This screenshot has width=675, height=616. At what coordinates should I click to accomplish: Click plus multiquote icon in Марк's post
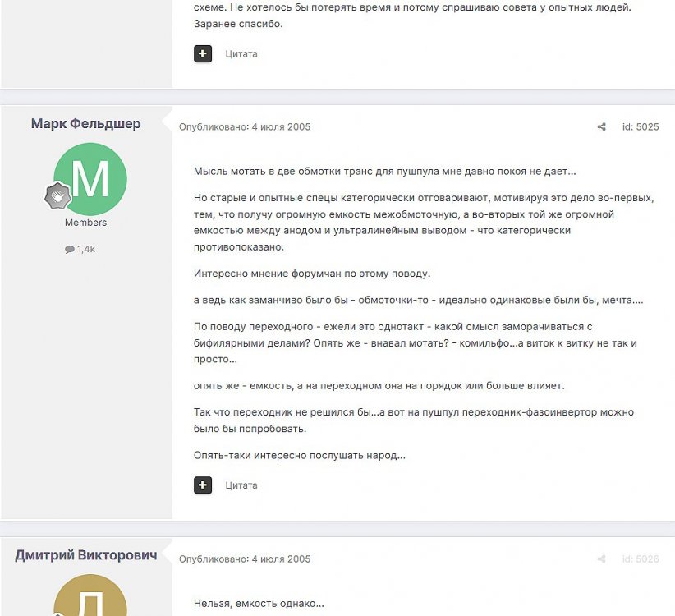[x=202, y=485]
